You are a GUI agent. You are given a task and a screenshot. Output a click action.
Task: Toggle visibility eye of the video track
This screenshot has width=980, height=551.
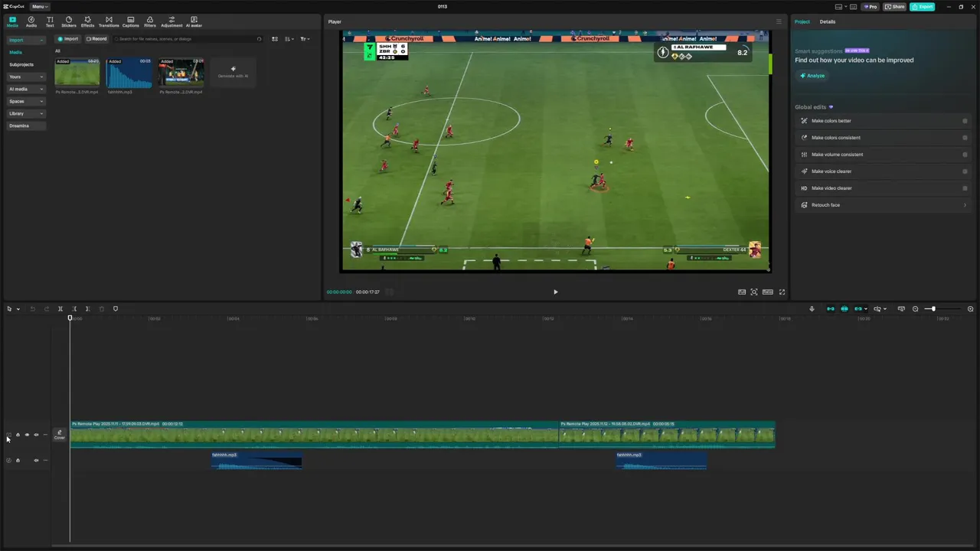(27, 435)
